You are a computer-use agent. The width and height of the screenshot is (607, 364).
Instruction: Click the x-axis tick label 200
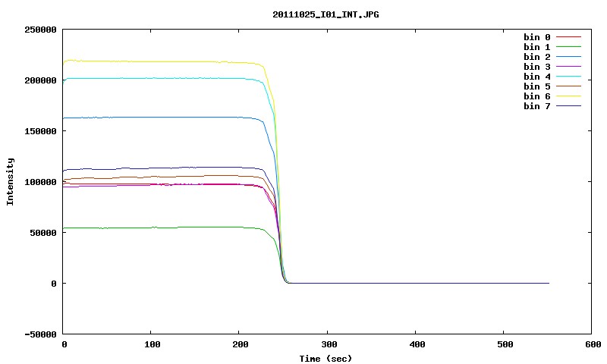click(x=241, y=344)
